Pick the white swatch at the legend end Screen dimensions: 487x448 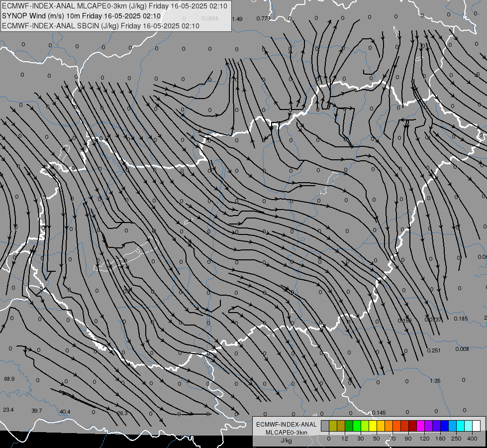point(477,426)
